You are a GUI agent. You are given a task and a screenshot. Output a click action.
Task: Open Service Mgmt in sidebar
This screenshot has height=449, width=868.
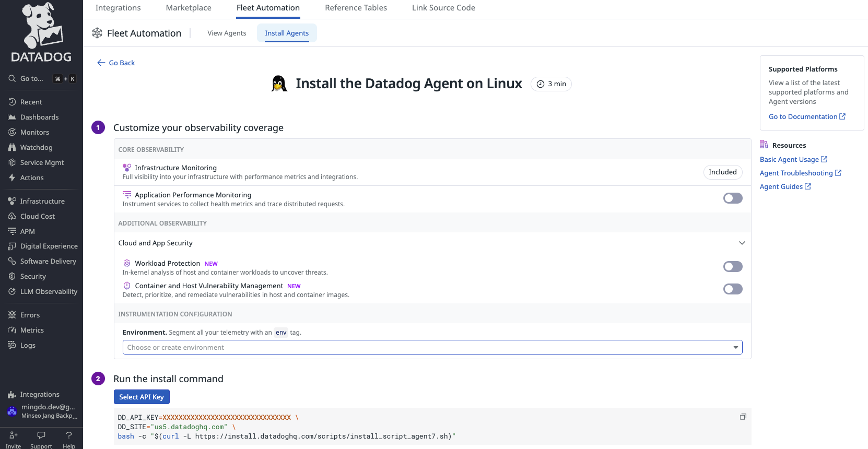(x=42, y=162)
